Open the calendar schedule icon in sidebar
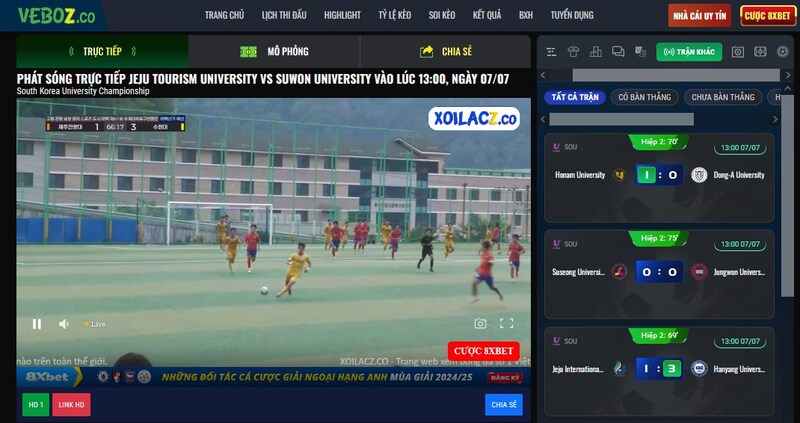 (x=738, y=52)
